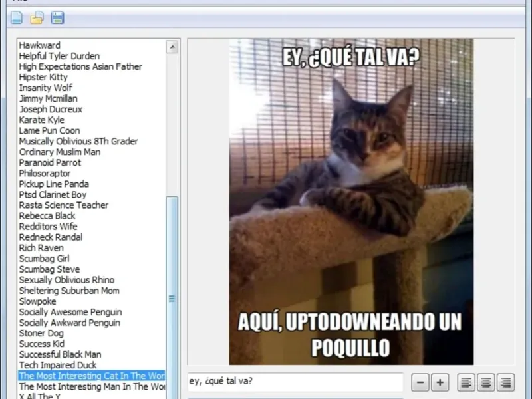Screen dimensions: 532x399
Task: Click the top caption text field
Action: click(295, 382)
